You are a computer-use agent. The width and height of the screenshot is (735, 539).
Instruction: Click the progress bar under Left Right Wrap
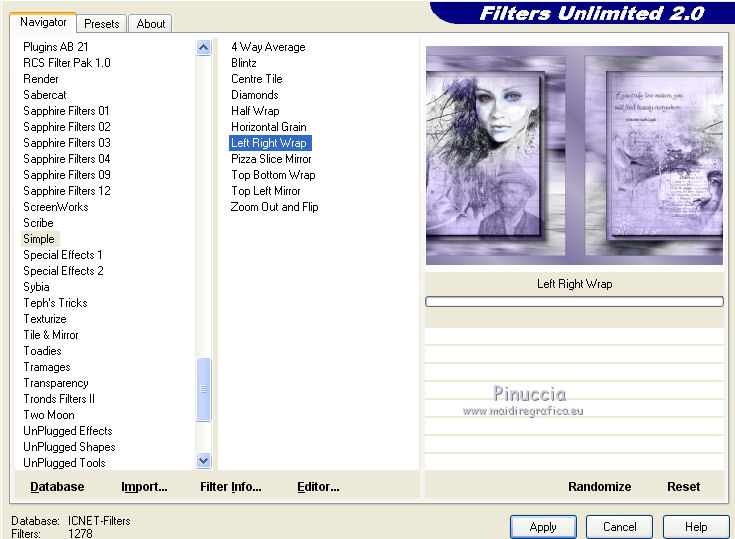(x=574, y=301)
